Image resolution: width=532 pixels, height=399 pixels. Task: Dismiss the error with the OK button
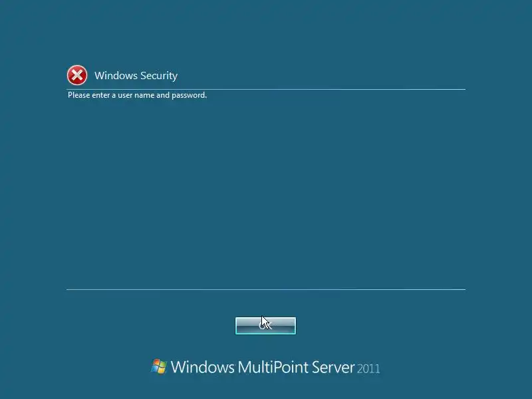tap(265, 326)
